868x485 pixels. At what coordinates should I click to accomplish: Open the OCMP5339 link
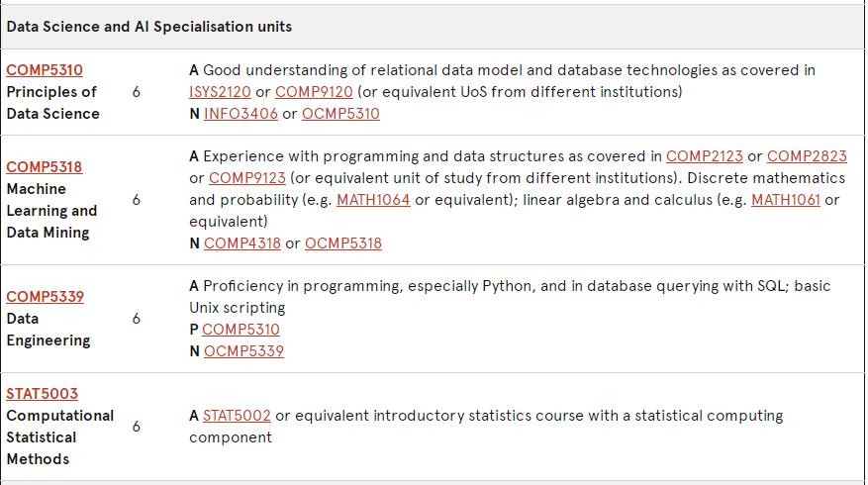click(243, 351)
